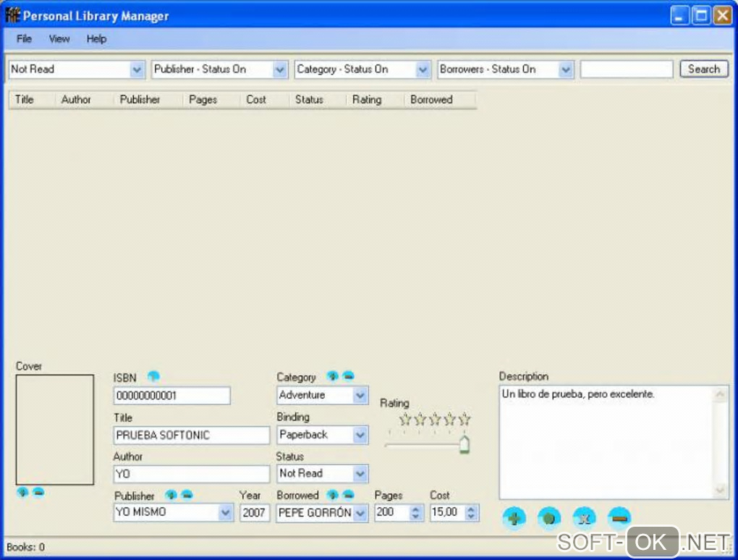738x560 pixels.
Task: Open the Publisher - Status On filter dropdown
Action: pyautogui.click(x=279, y=69)
